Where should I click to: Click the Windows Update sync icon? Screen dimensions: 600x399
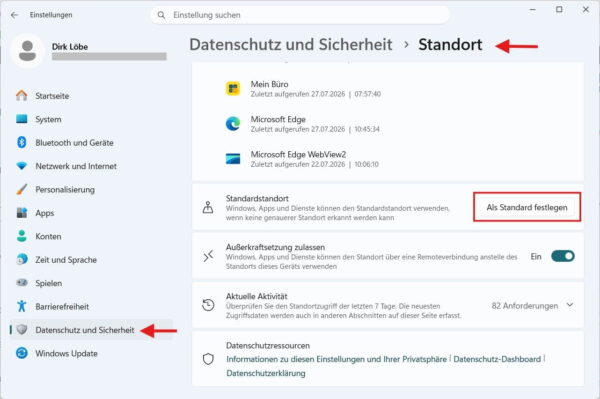pos(22,353)
